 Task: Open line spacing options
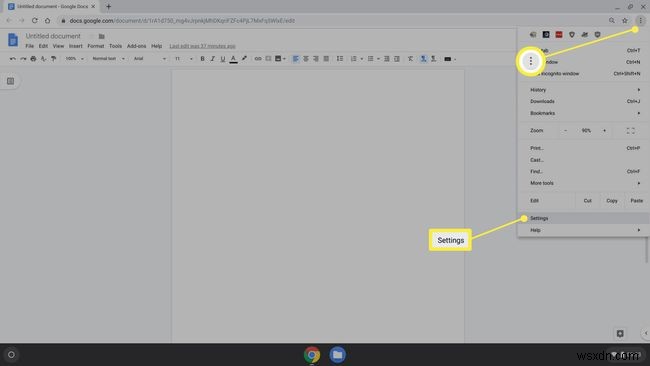(x=340, y=59)
